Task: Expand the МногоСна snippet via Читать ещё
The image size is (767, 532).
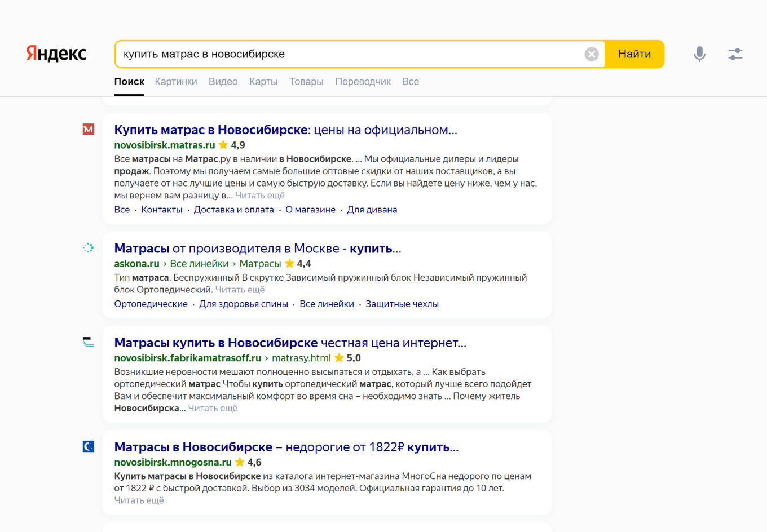Action: point(139,500)
